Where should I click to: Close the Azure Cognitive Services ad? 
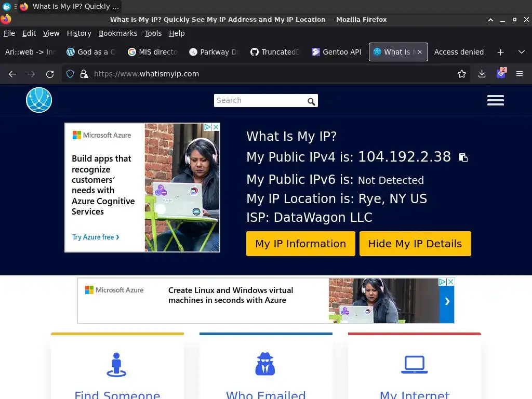click(216, 127)
